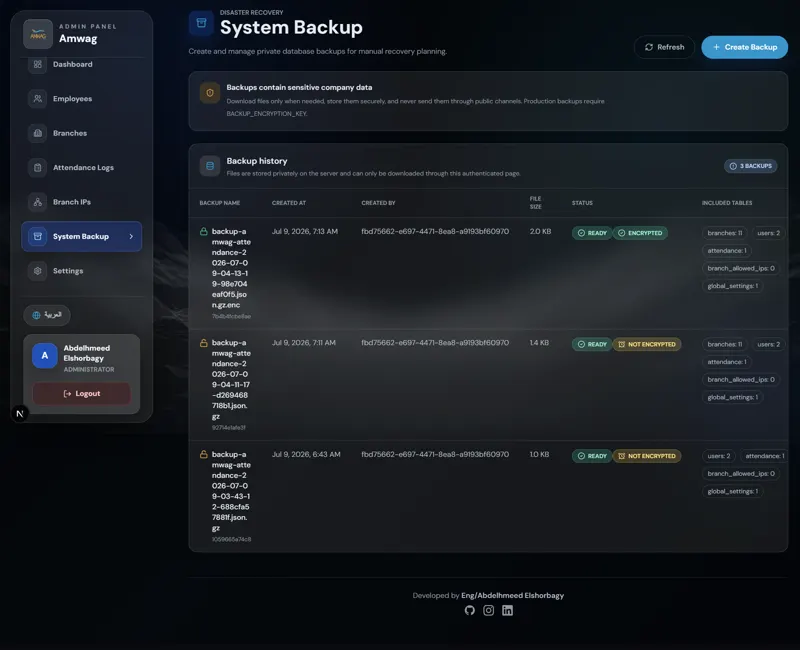
Task: Click the ENCRYPTED status badge
Action: [640, 233]
